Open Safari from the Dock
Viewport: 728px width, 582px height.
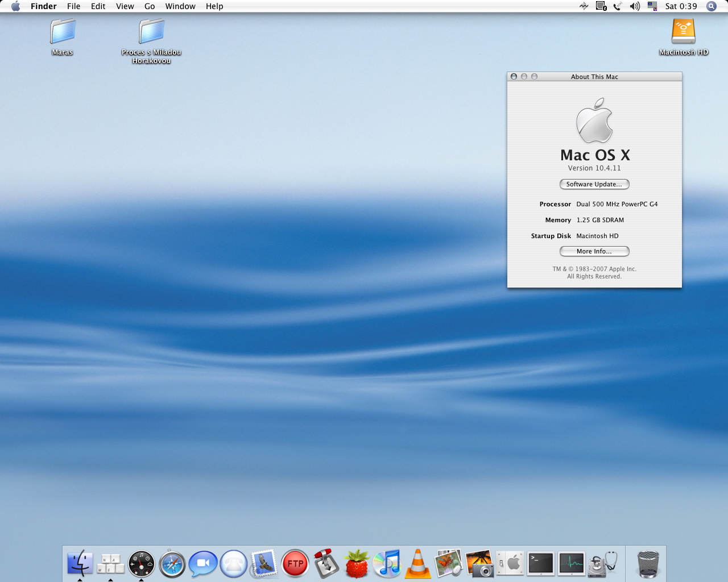click(172, 564)
